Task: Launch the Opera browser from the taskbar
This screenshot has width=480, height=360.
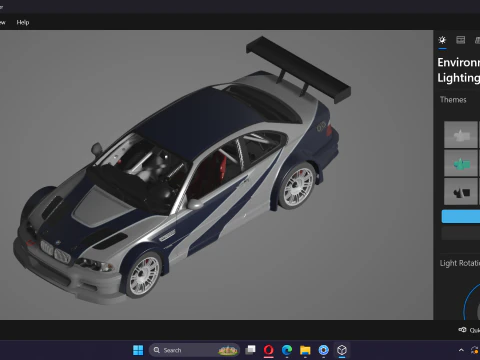Action: (269, 350)
